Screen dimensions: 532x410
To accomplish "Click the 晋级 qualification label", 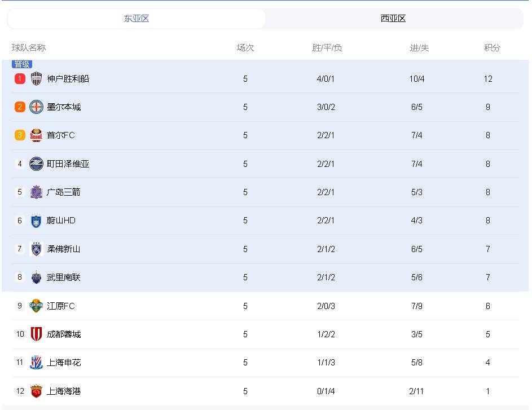I will coord(22,64).
